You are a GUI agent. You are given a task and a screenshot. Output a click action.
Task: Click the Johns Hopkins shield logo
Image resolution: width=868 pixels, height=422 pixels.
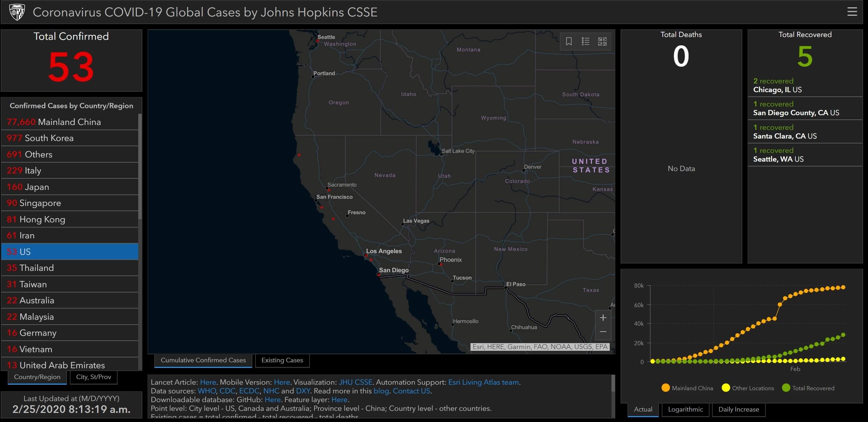(x=17, y=12)
